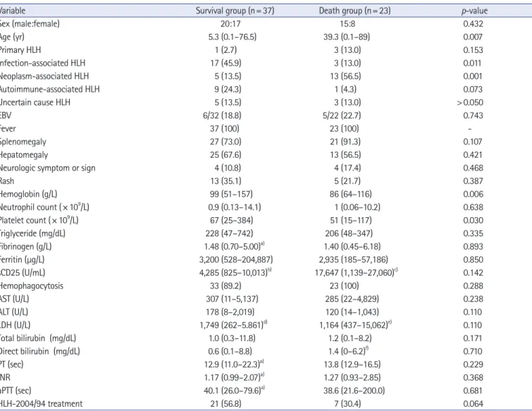Select the 'HLH-2004/94 treatment' row label
Image resolution: width=532 pixels, height=411 pixels.
[x=41, y=404]
